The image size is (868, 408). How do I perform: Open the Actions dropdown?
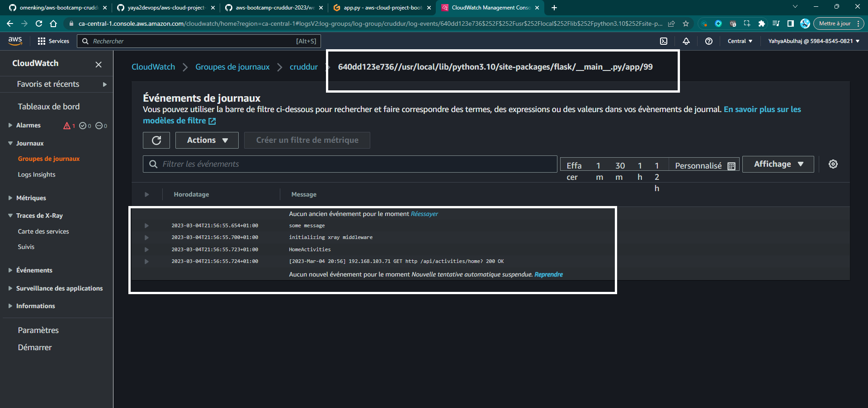point(207,140)
